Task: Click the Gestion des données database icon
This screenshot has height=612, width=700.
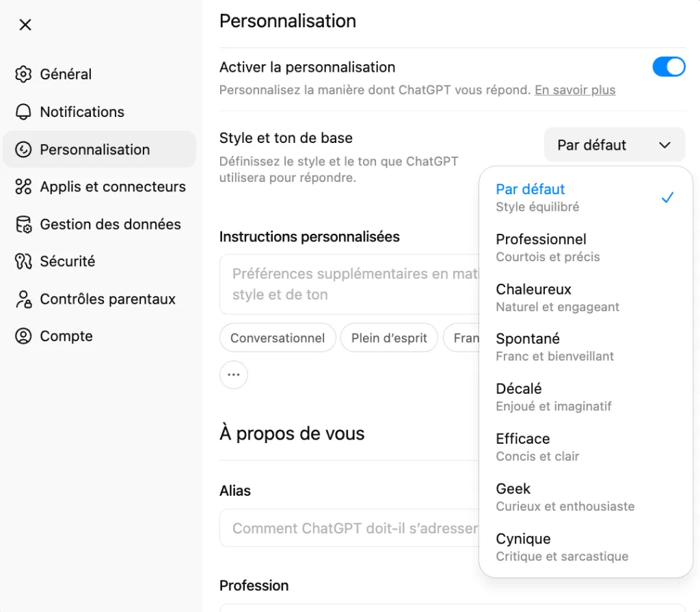Action: (x=24, y=224)
